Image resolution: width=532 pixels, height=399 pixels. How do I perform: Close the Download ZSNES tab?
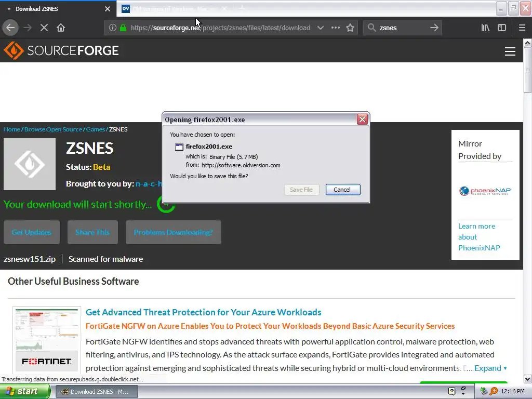[x=108, y=9]
